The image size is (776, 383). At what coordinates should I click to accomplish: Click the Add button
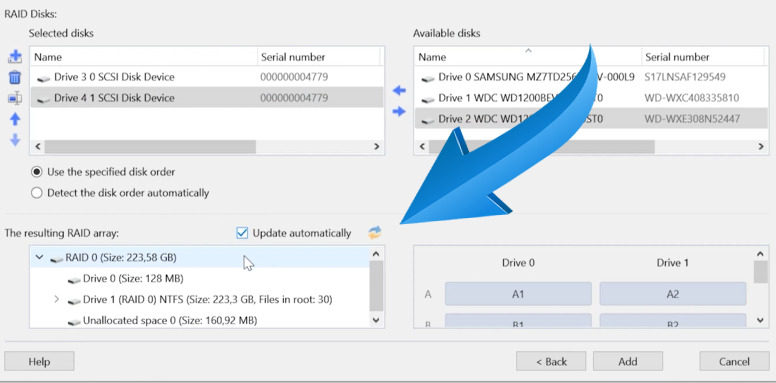tap(628, 361)
